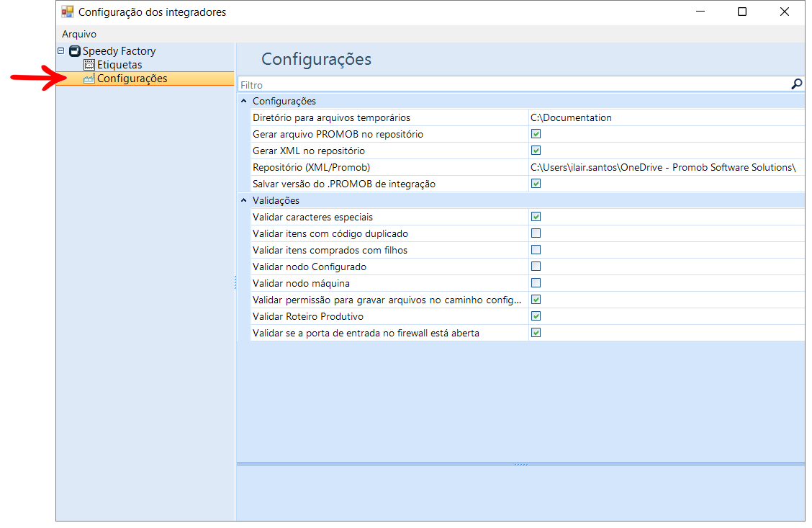Open the Arquivo menu
This screenshot has width=812, height=528.
click(x=78, y=34)
